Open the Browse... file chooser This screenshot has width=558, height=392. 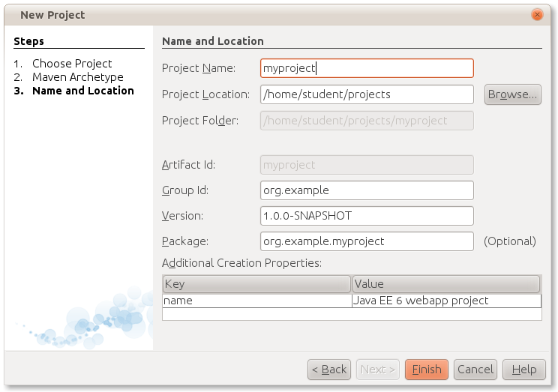pos(512,94)
